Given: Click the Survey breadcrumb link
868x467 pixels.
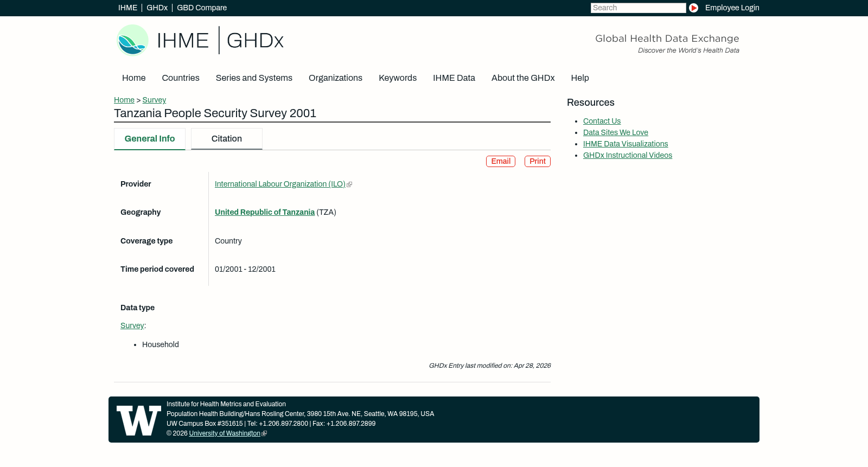Looking at the screenshot, I should pos(154,100).
